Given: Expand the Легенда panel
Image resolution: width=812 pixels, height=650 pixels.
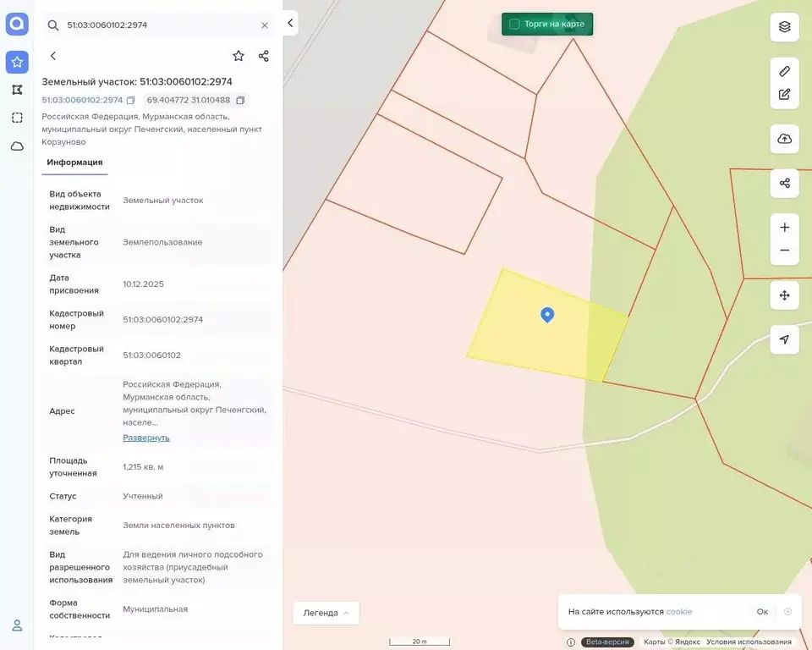Looking at the screenshot, I should [326, 613].
